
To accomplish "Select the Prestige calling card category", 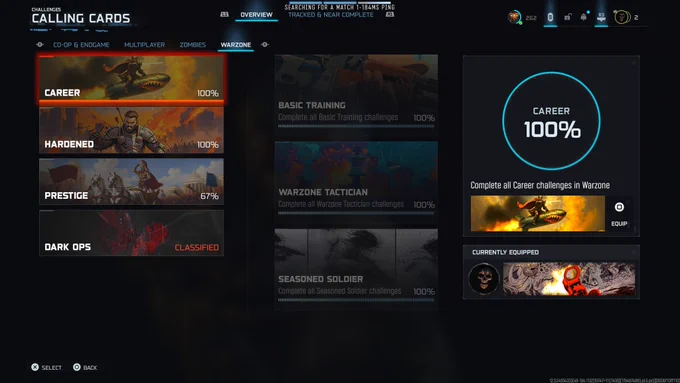I will (x=131, y=181).
